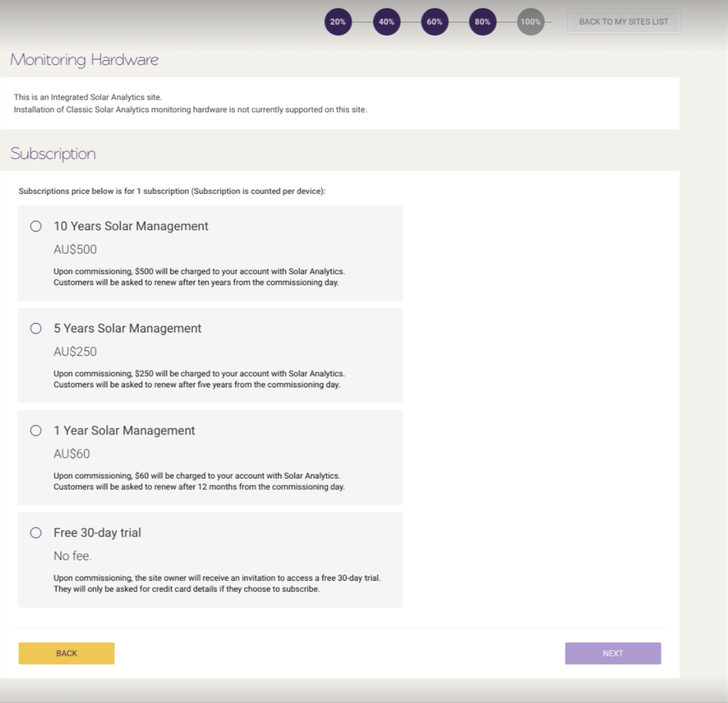728x703 pixels.
Task: Click the 100% progress step circle
Action: (x=530, y=21)
